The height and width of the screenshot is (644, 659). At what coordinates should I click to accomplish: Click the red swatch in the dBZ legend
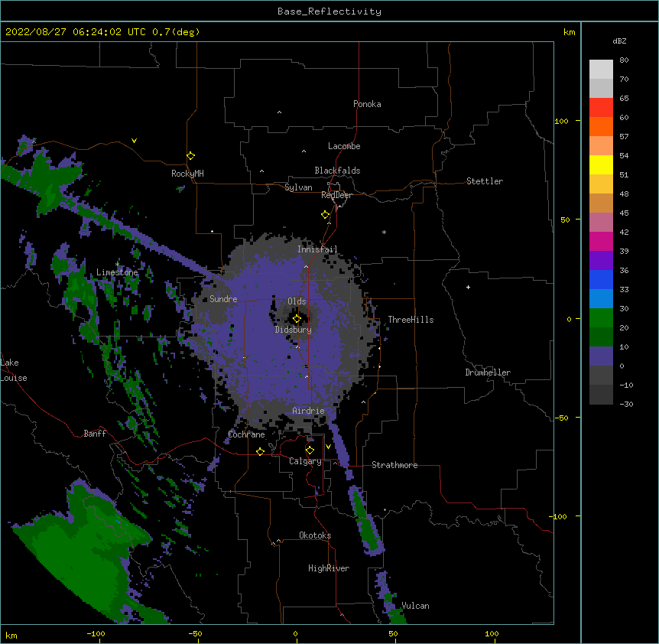(601, 108)
